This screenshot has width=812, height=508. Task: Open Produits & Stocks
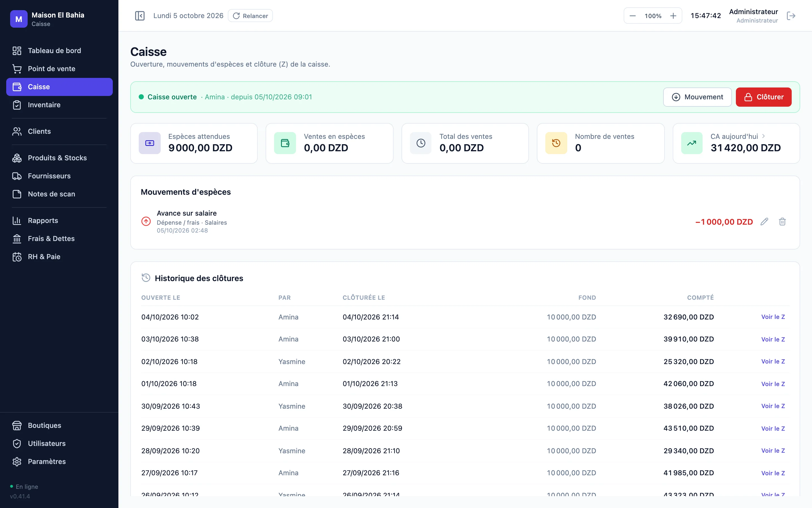click(59, 158)
